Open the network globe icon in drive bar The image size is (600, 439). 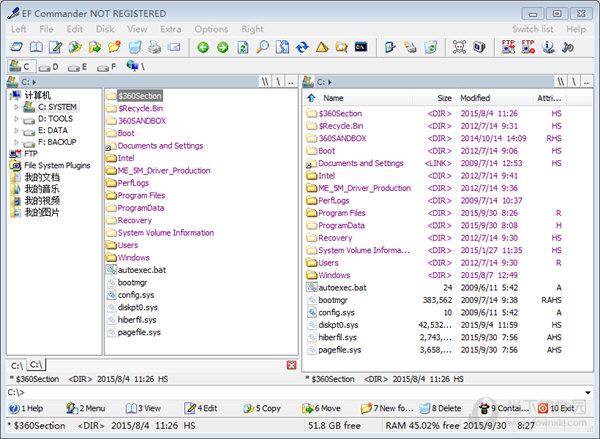135,66
